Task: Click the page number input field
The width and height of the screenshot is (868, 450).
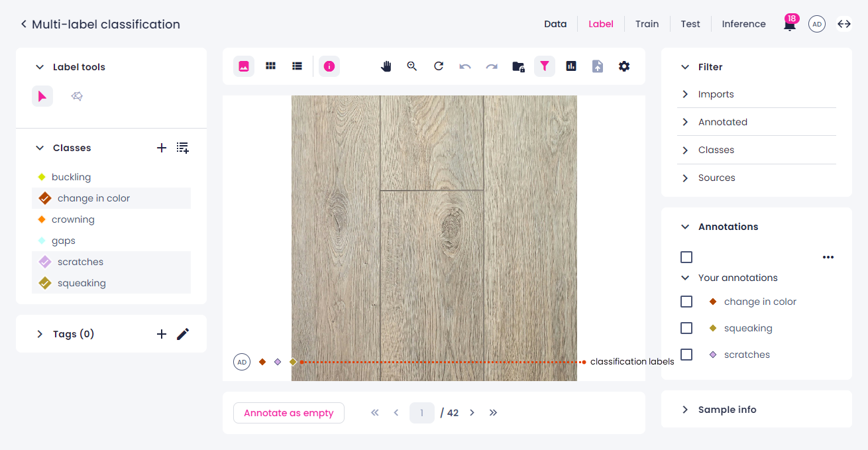Action: pyautogui.click(x=422, y=413)
